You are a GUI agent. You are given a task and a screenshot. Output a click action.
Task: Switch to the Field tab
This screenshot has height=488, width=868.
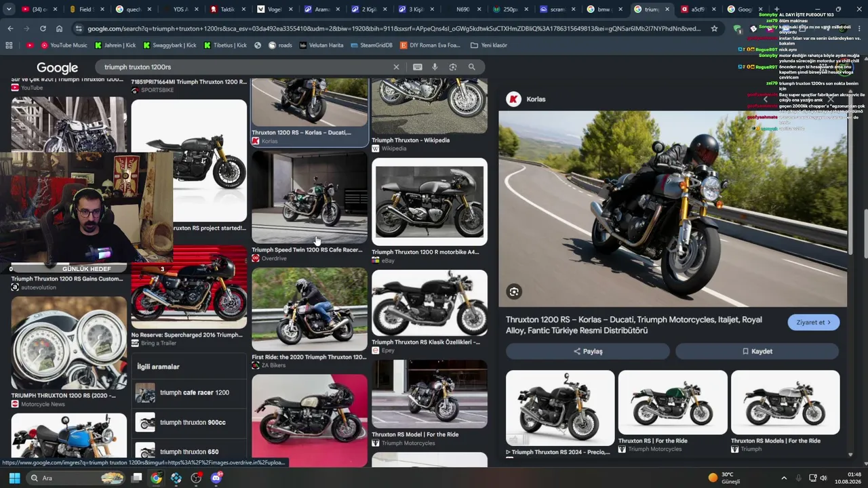point(85,9)
